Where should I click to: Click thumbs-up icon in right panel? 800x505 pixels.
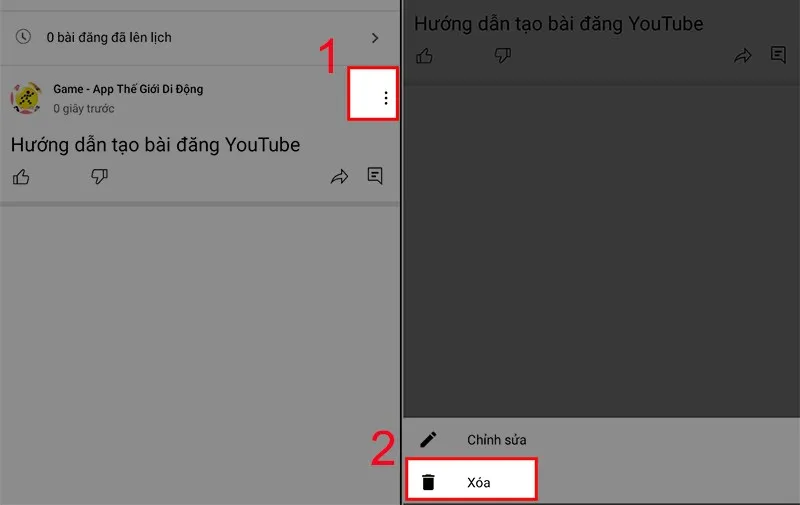click(424, 56)
